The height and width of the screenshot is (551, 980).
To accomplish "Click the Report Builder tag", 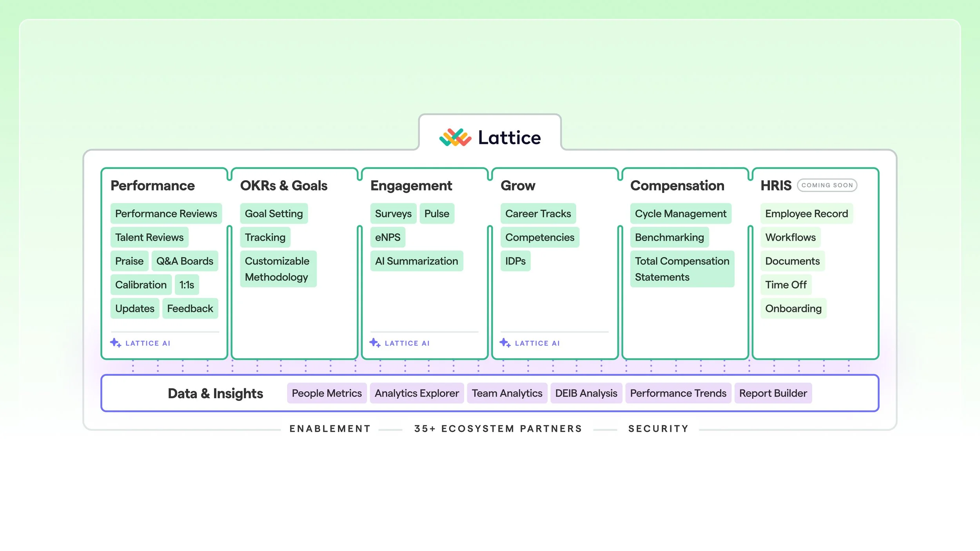I will pos(773,393).
